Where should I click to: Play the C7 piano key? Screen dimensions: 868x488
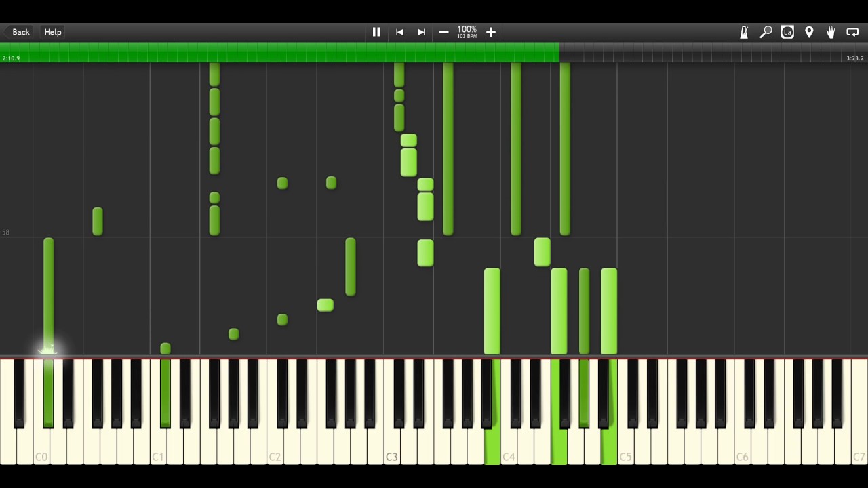point(859,412)
